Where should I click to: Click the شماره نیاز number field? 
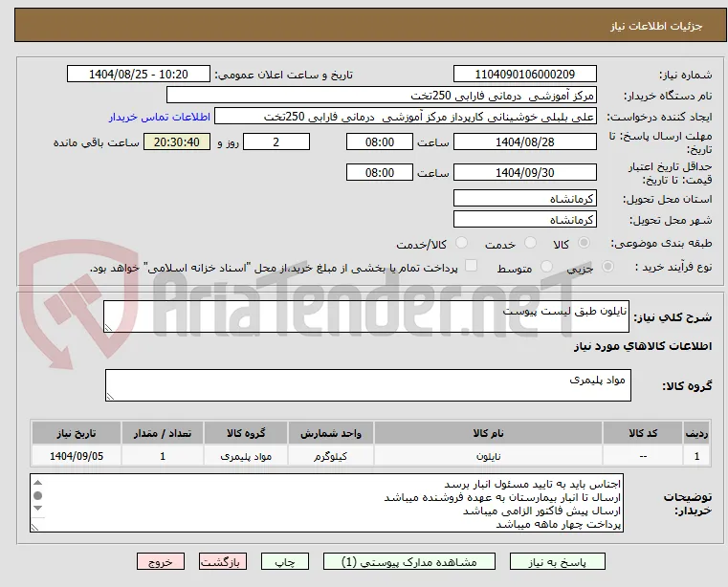[524, 75]
